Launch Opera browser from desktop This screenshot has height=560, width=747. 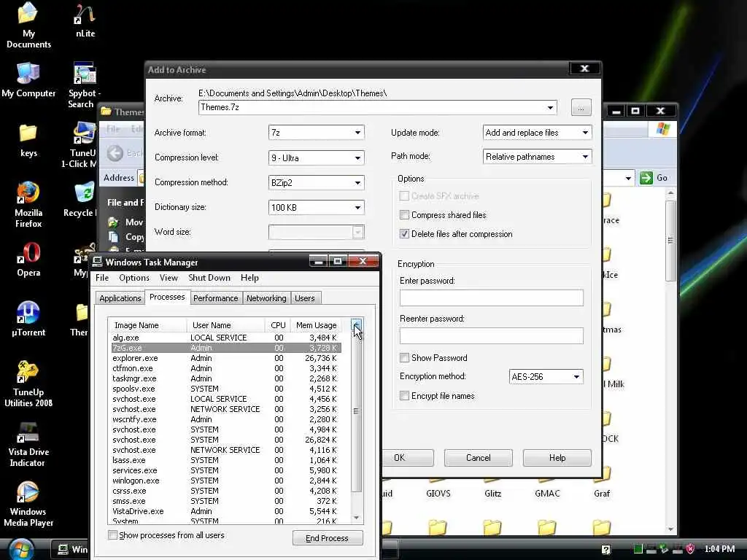point(28,260)
